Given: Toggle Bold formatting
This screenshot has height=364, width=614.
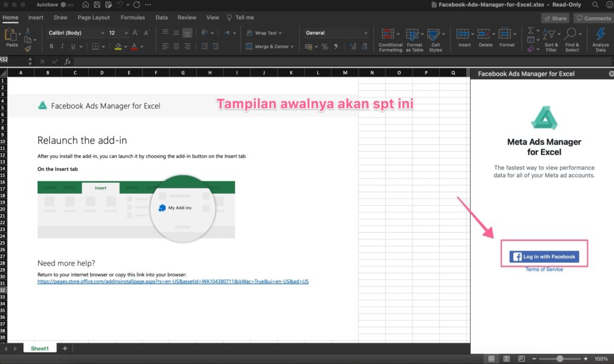Looking at the screenshot, I should coord(52,46).
